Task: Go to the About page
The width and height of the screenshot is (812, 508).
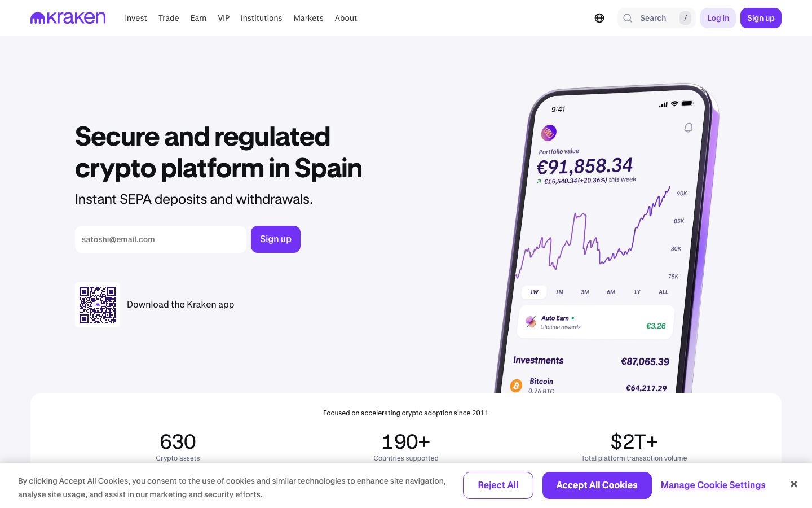Action: click(346, 18)
